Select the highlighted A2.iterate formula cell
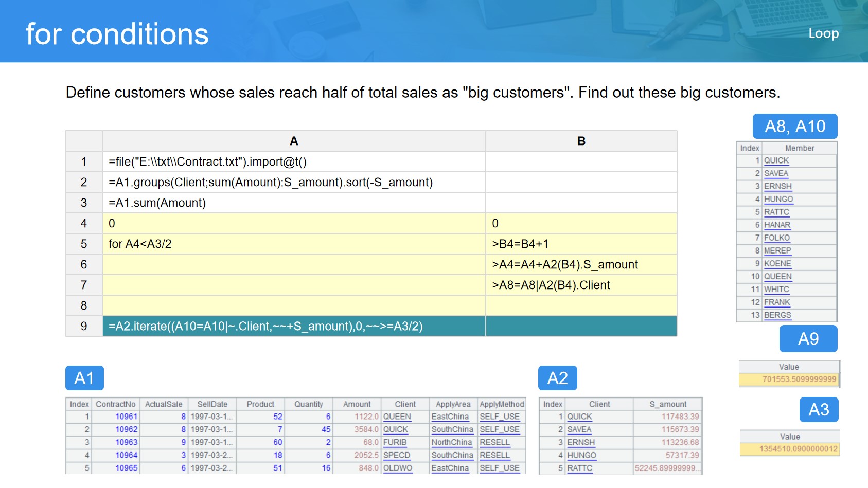 tap(293, 326)
